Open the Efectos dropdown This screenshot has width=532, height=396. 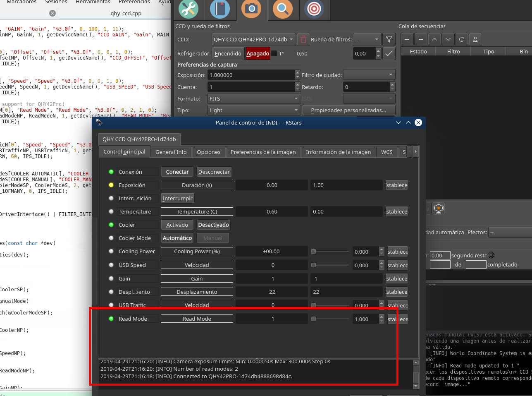pyautogui.click(x=510, y=232)
